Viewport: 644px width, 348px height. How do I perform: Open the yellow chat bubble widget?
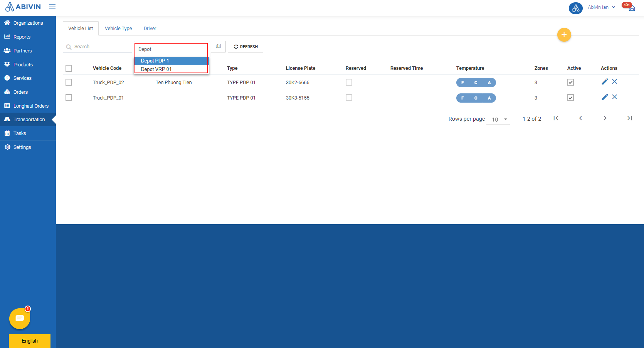tap(20, 318)
